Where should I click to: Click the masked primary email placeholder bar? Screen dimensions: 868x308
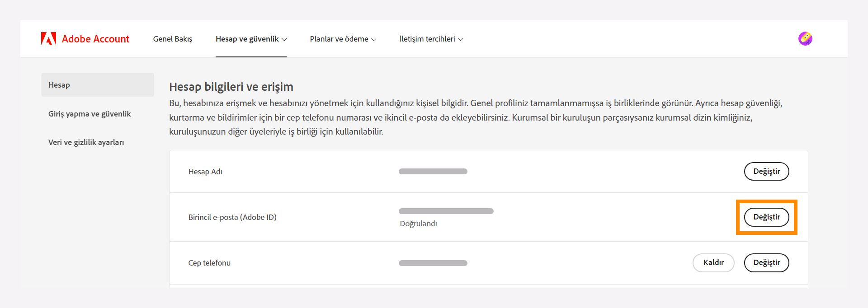(x=446, y=210)
